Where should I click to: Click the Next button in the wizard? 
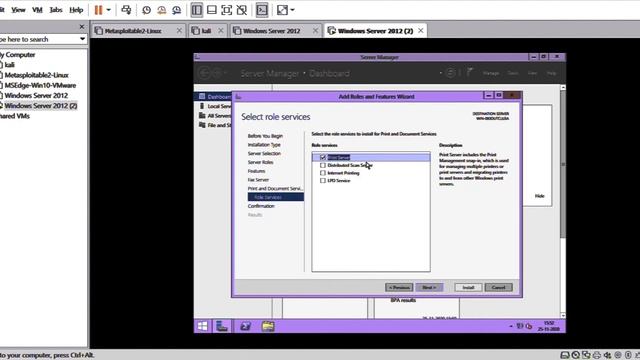click(429, 287)
